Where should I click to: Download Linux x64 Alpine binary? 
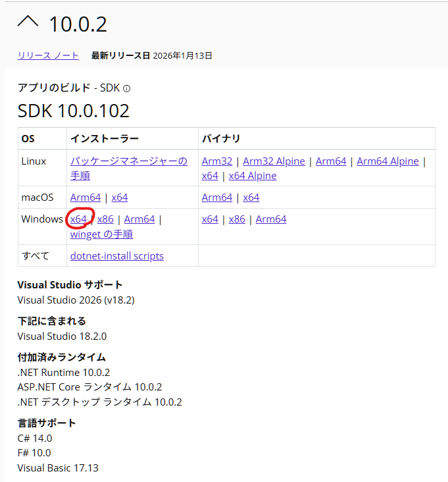pos(253,176)
